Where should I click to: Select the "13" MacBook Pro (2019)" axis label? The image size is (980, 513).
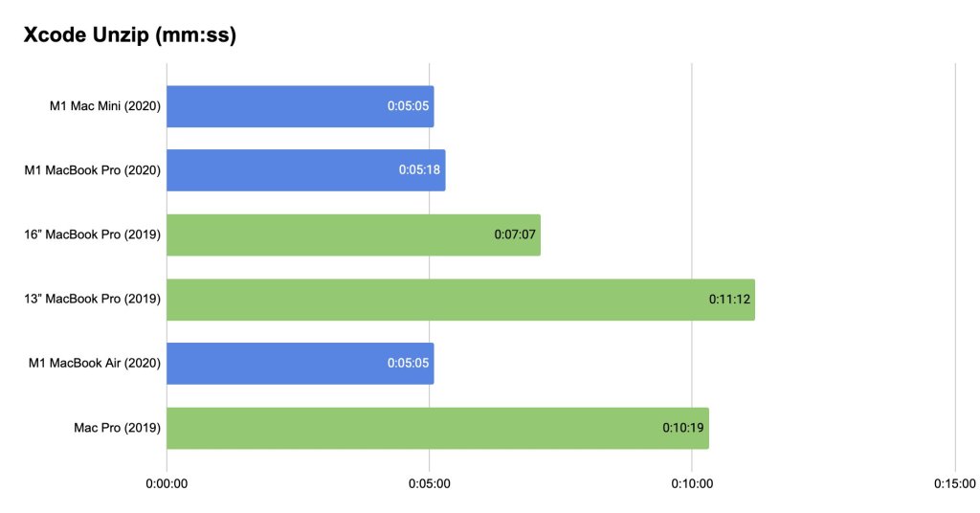click(x=92, y=300)
